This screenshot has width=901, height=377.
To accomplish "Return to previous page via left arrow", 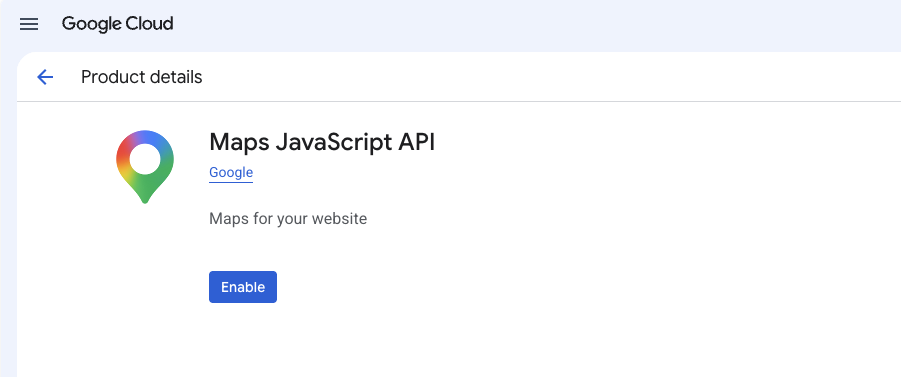I will (45, 77).
